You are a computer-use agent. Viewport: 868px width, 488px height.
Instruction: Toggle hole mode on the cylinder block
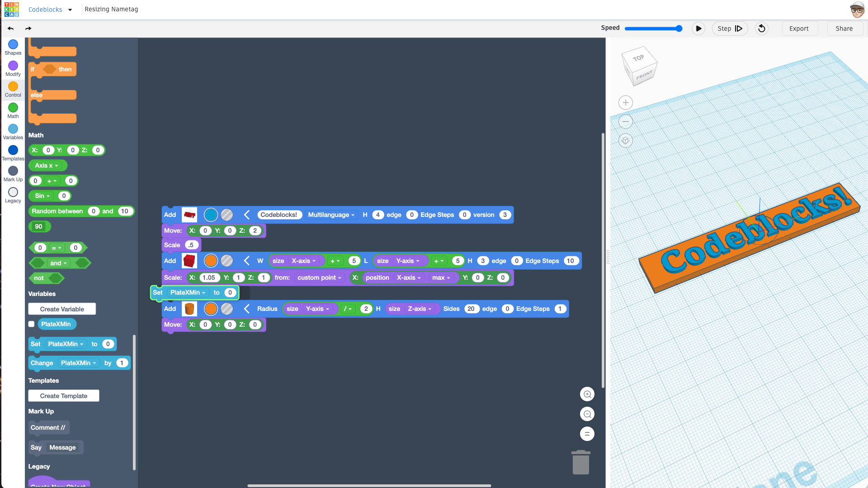coord(227,309)
